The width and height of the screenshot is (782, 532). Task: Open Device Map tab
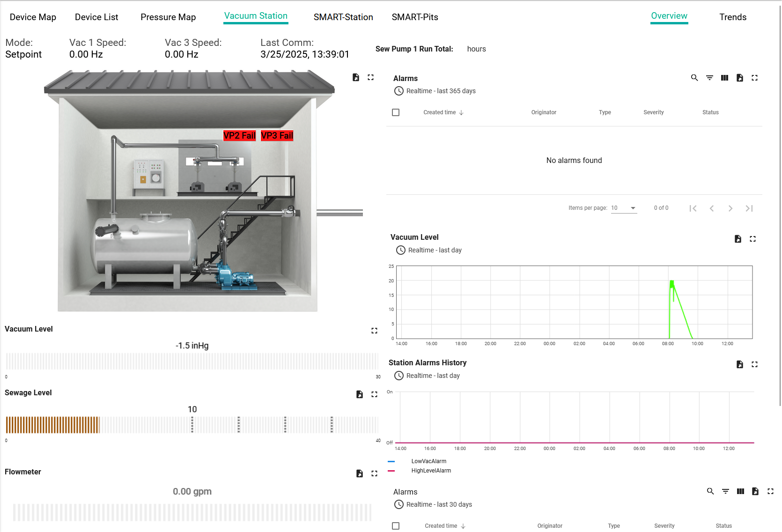coord(33,17)
